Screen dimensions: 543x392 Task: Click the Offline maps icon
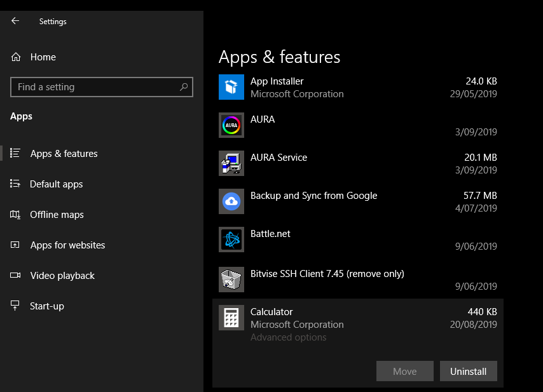tap(15, 215)
